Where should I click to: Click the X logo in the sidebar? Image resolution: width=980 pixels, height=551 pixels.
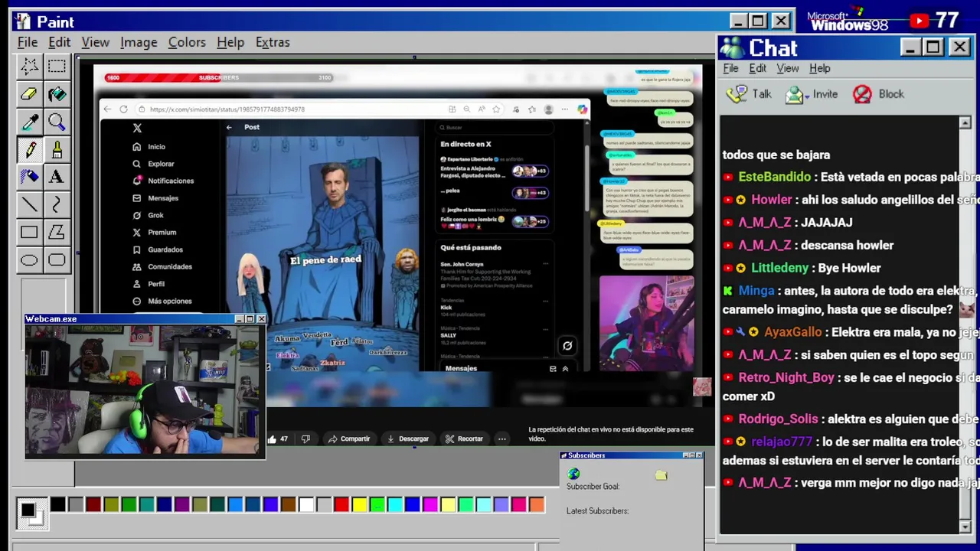pos(137,128)
